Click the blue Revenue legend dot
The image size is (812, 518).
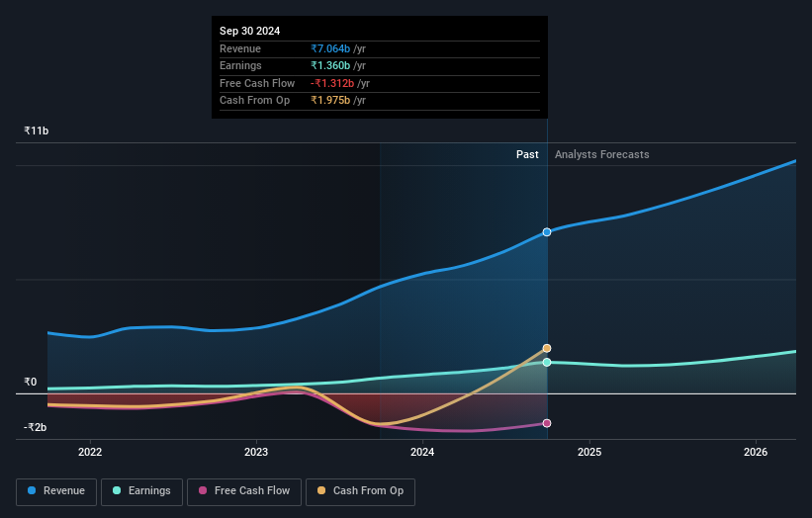pyautogui.click(x=32, y=490)
